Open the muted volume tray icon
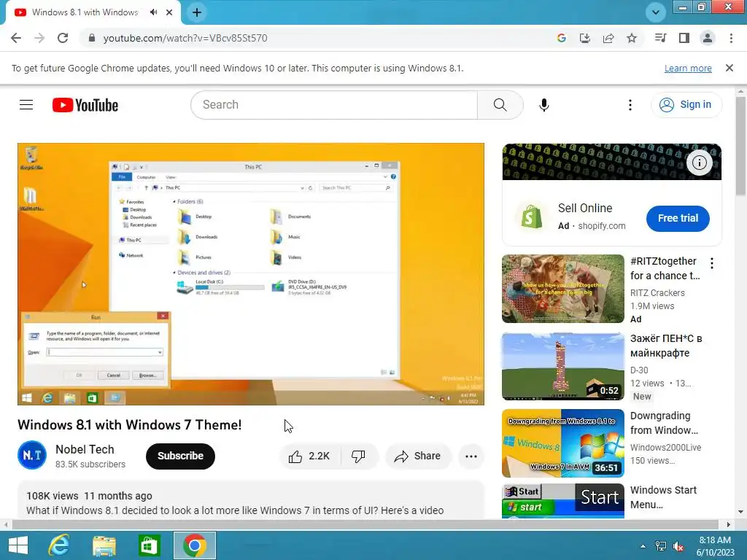747x560 pixels. coord(678,546)
